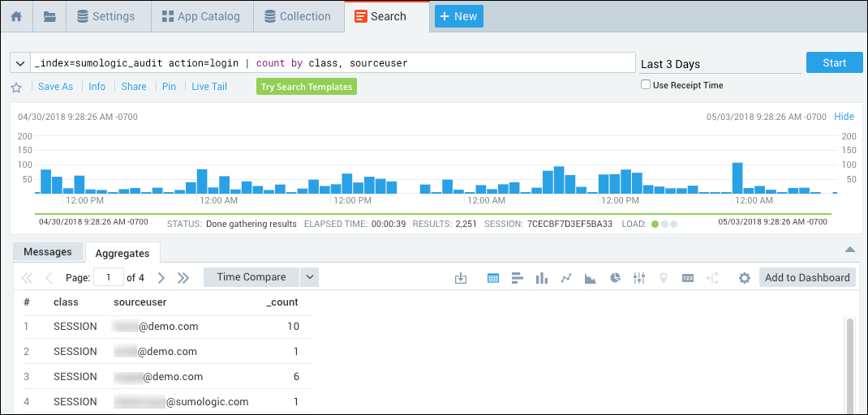This screenshot has height=415, width=868.
Task: Open the App Catalog tab
Action: (200, 16)
